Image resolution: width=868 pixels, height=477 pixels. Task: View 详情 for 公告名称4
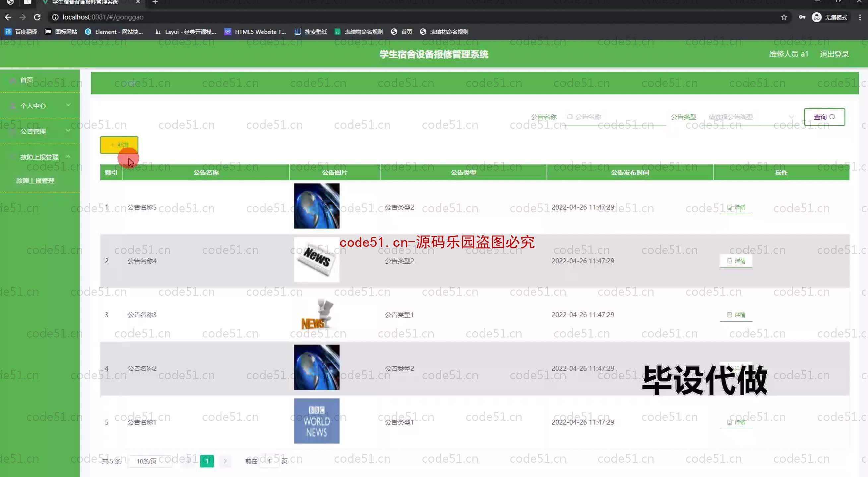pyautogui.click(x=736, y=261)
